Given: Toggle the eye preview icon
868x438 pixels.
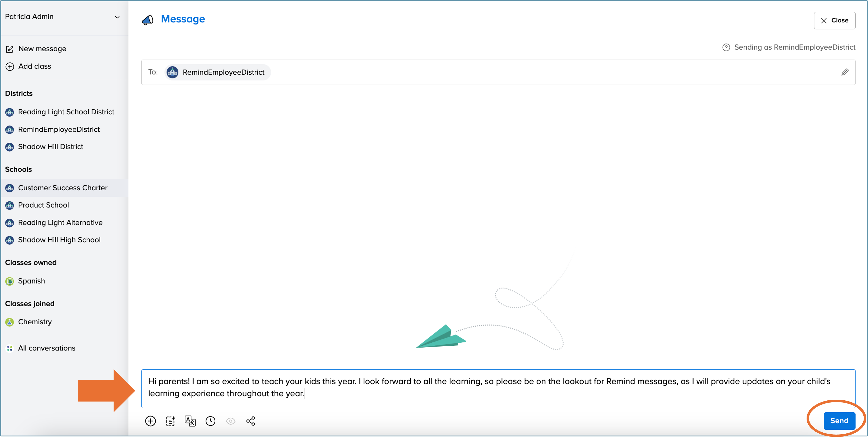Looking at the screenshot, I should 231,421.
